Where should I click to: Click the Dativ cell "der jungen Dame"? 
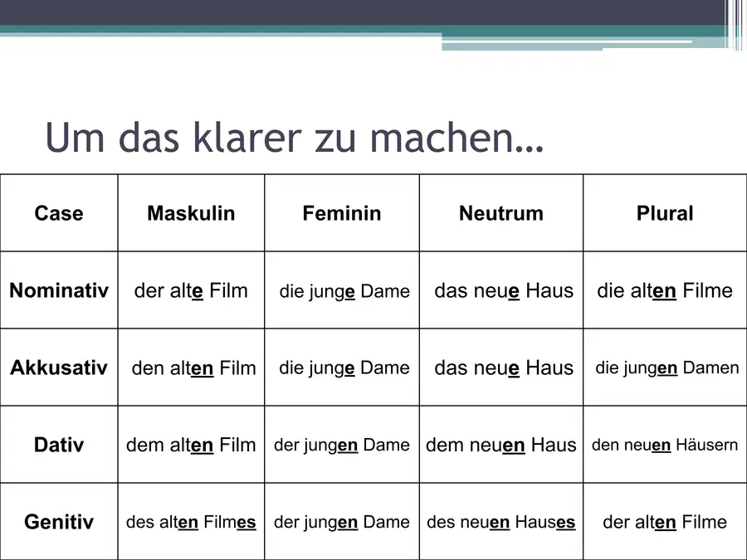(x=342, y=445)
